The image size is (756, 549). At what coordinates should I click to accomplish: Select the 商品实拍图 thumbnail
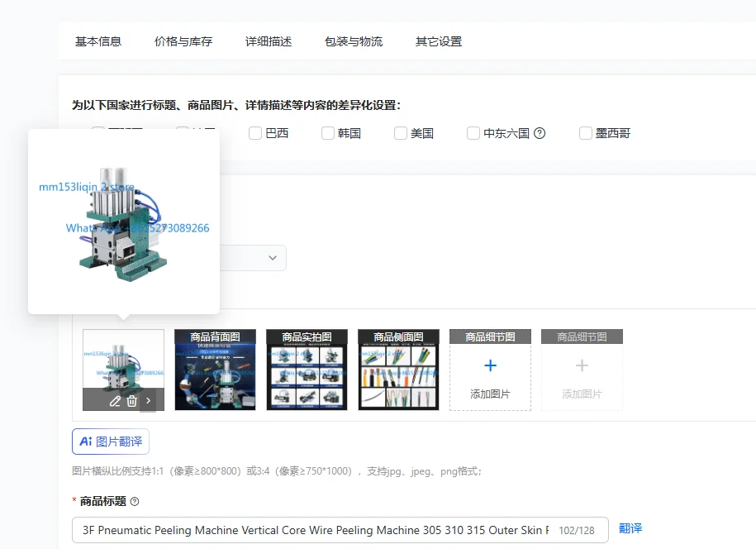307,370
